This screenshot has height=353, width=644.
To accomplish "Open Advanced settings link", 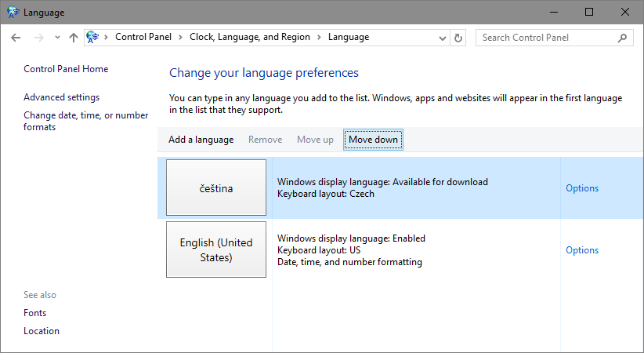I will [x=62, y=97].
